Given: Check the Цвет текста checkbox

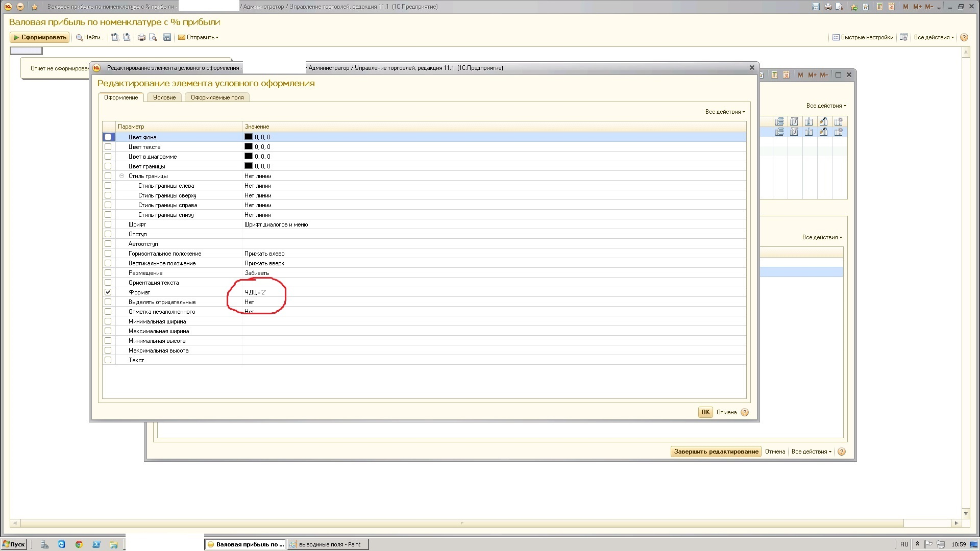Looking at the screenshot, I should tap(108, 147).
